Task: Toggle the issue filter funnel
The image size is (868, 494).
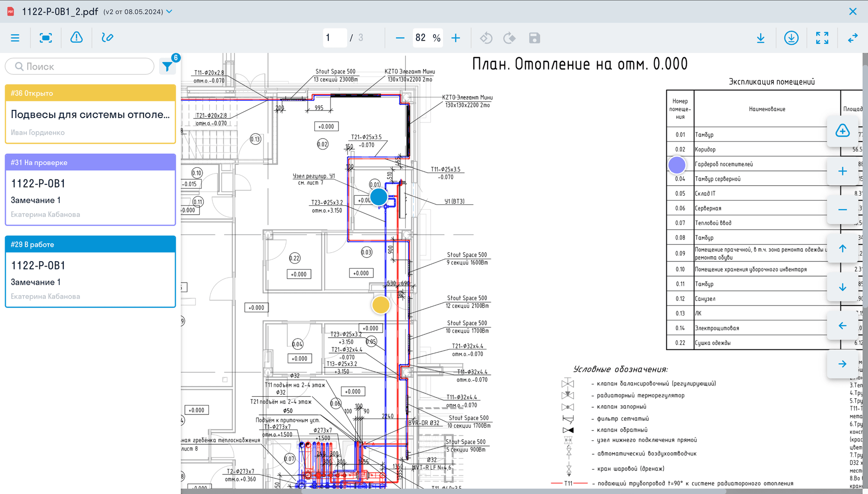Action: pos(167,66)
